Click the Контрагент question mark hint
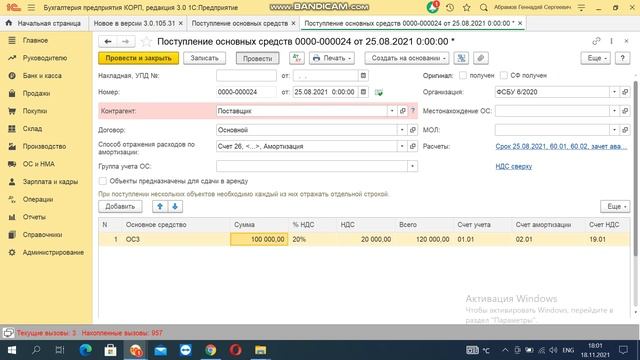 (413, 111)
